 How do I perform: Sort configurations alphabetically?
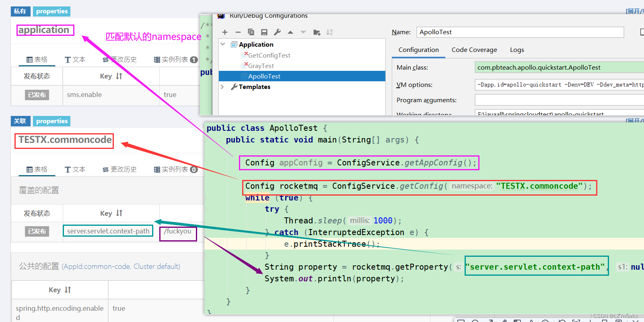point(329,32)
